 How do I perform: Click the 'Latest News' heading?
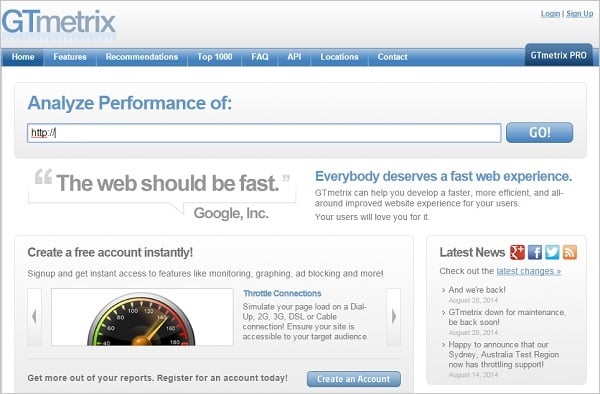pyautogui.click(x=473, y=252)
